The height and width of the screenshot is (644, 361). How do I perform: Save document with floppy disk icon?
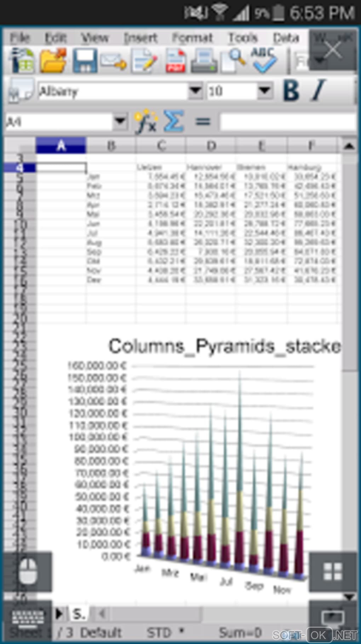[85, 61]
